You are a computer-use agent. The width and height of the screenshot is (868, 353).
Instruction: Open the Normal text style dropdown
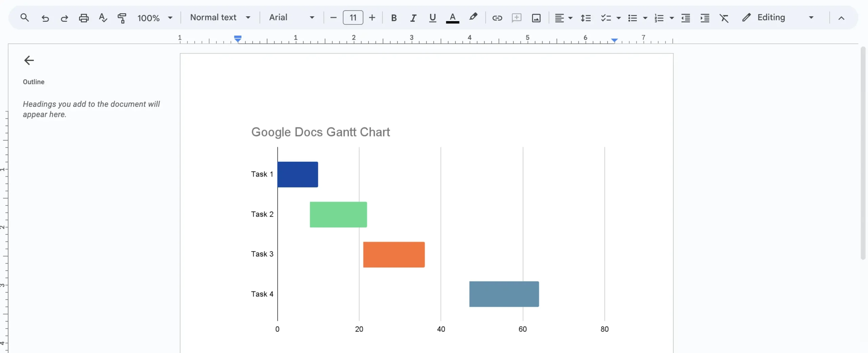(220, 17)
